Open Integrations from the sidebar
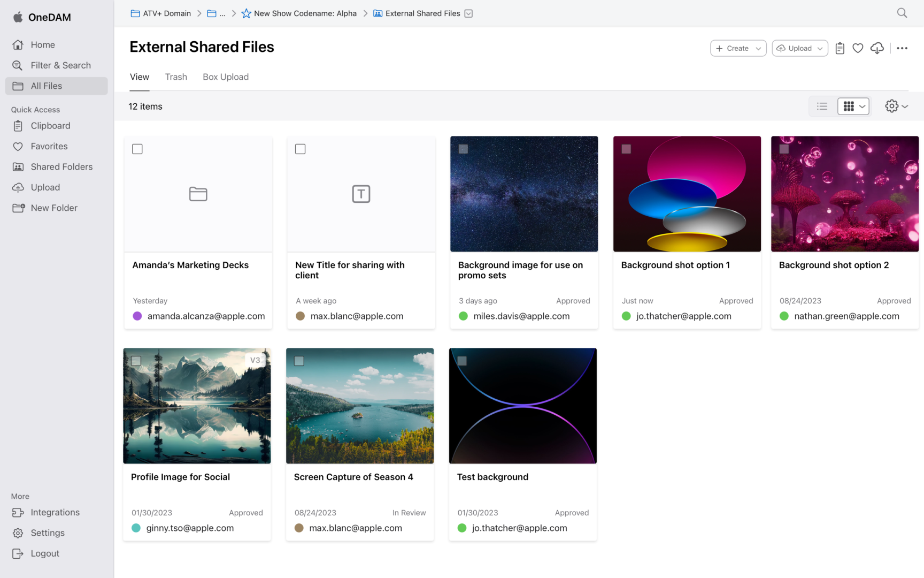This screenshot has width=924, height=578. 55,512
